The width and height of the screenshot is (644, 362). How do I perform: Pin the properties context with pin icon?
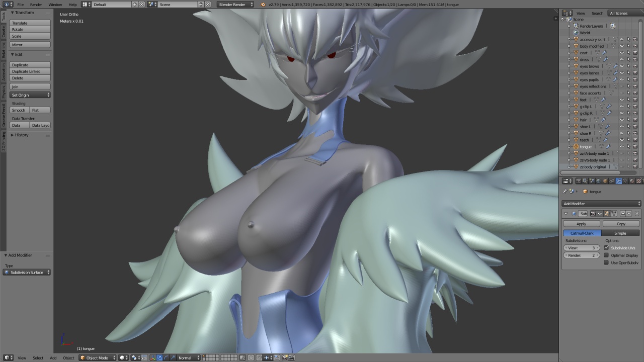(x=565, y=192)
